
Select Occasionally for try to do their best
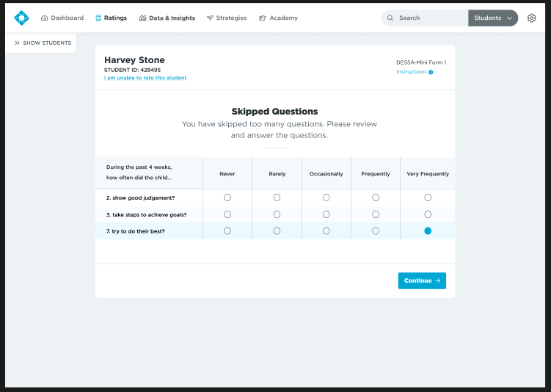click(x=326, y=231)
